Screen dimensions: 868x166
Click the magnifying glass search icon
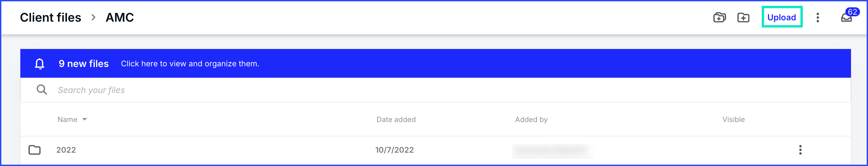click(42, 90)
